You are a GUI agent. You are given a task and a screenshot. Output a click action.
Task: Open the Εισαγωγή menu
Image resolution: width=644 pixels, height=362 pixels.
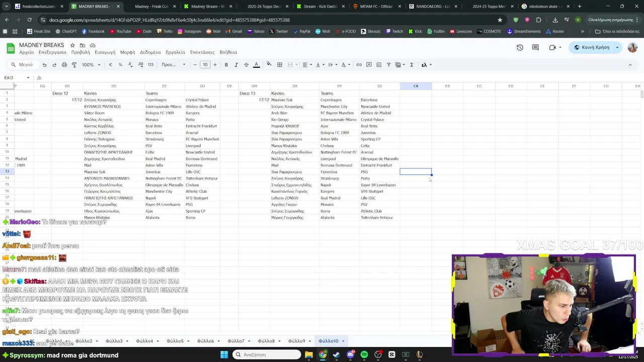105,52
